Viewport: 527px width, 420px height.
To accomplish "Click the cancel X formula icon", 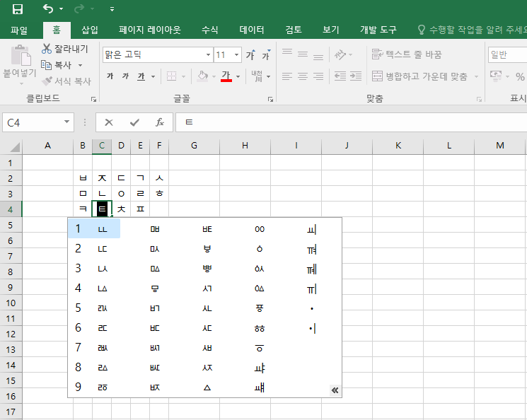I will coord(108,122).
